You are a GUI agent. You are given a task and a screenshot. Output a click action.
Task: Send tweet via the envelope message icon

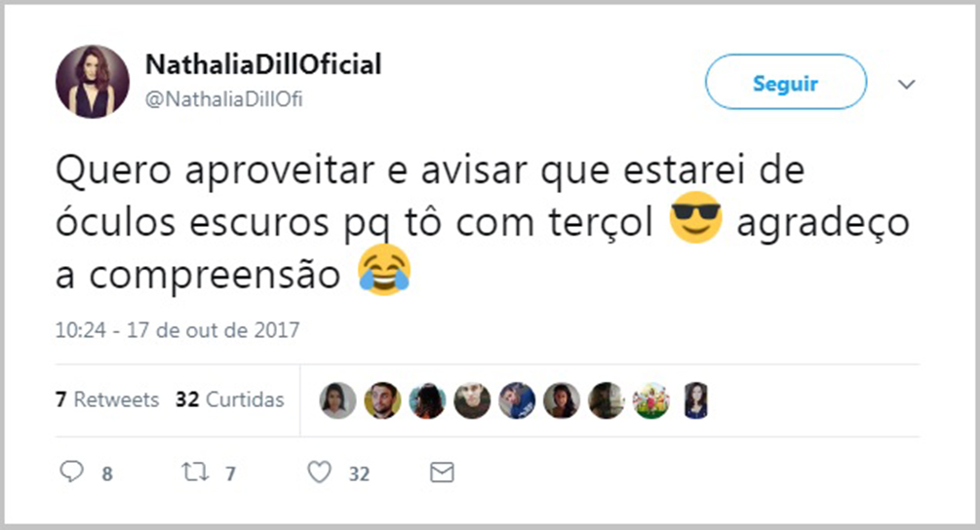coord(442,473)
